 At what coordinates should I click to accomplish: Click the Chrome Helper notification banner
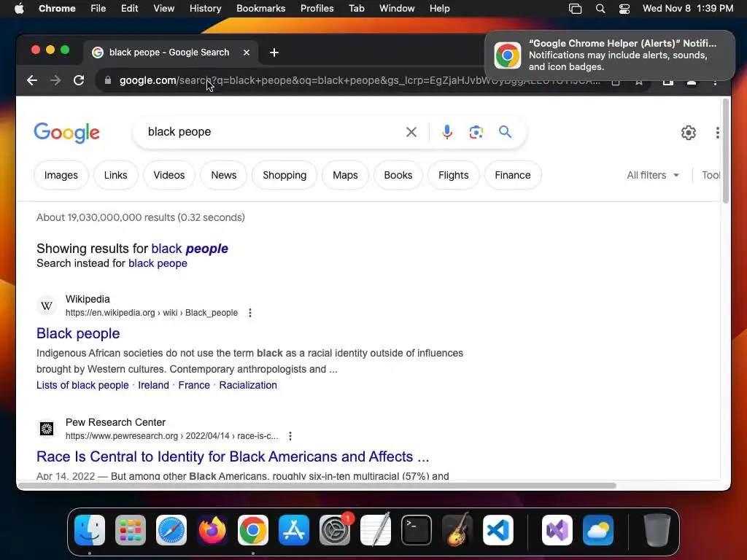tap(609, 55)
